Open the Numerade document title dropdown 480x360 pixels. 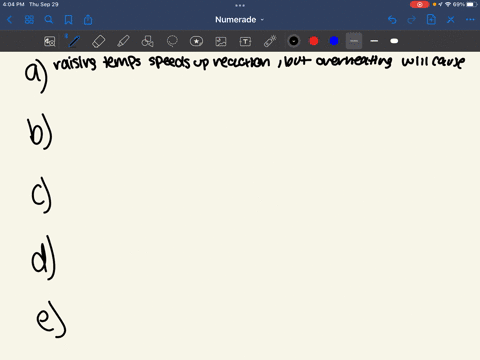(239, 20)
